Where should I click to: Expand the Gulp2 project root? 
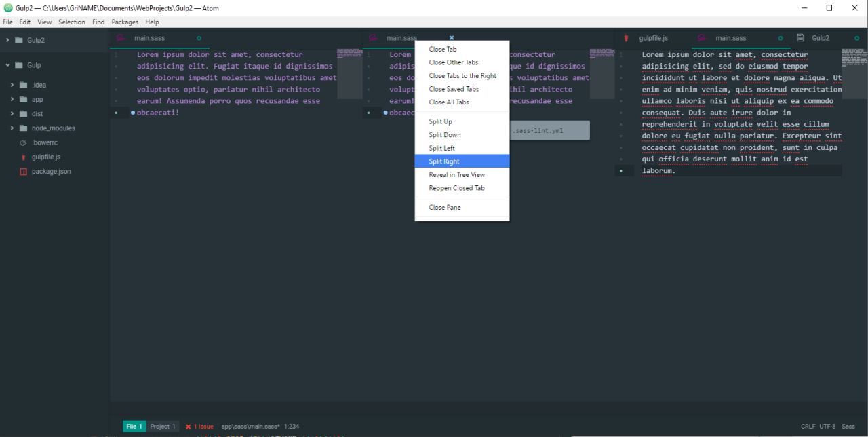(7, 40)
